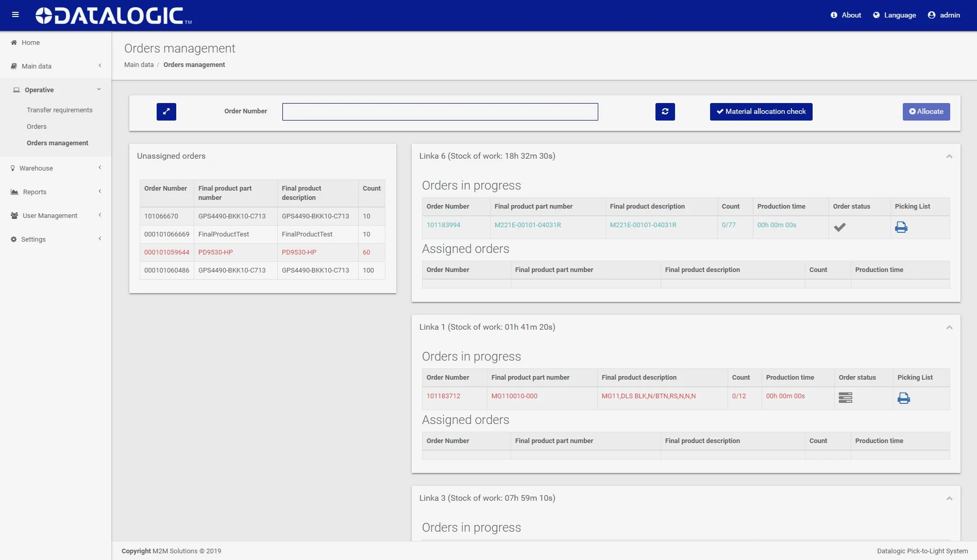The image size is (977, 560).
Task: Collapse the Linka 1 panel
Action: point(949,327)
